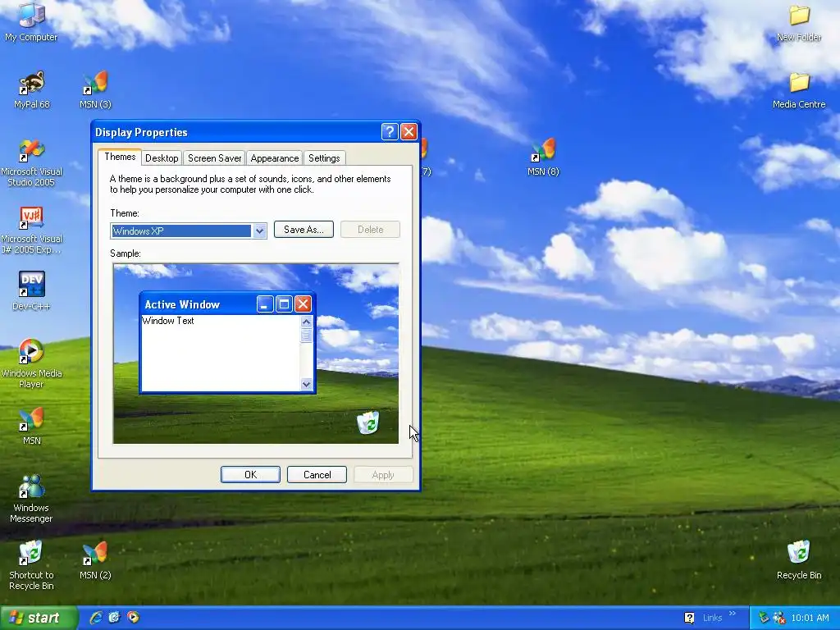The height and width of the screenshot is (630, 840).
Task: Click the question mark help button in Display Properties
Action: (x=390, y=132)
